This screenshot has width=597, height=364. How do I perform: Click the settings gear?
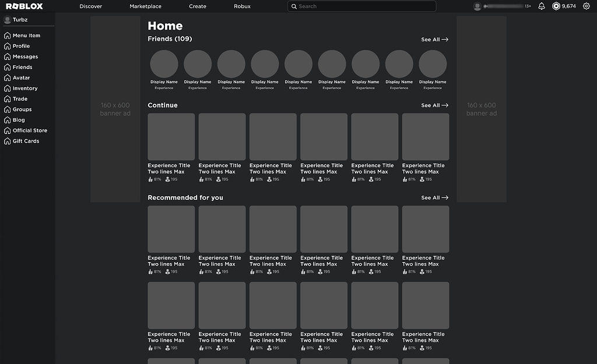coord(587,6)
